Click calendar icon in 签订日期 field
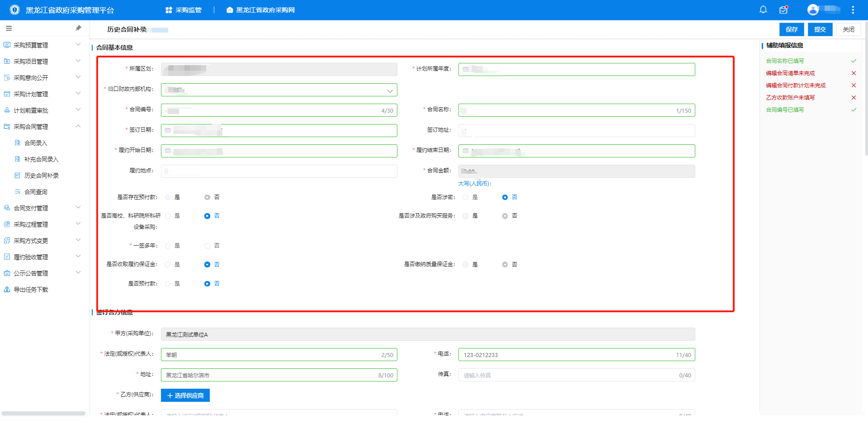 point(168,130)
